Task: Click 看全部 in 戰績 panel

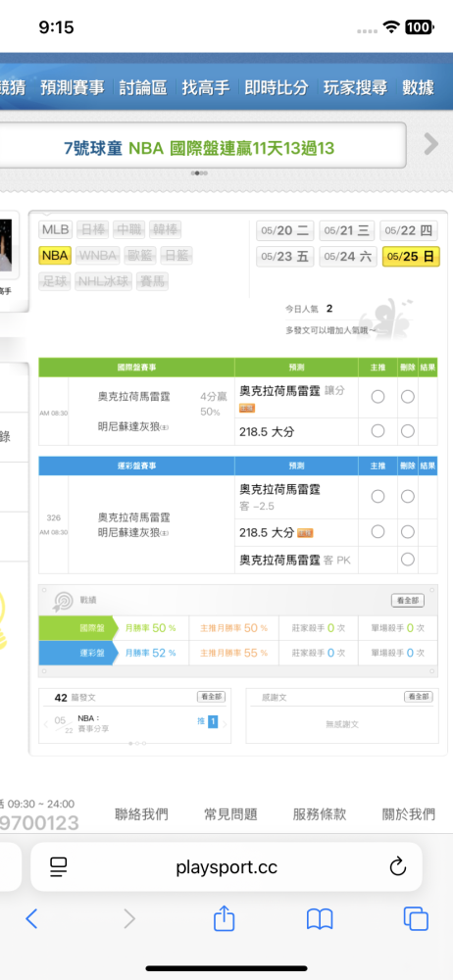Action: (x=407, y=601)
